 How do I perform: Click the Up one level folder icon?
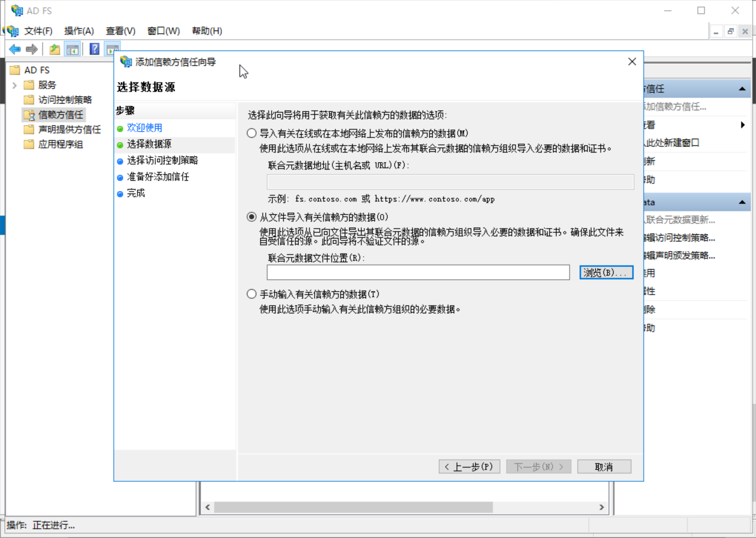(x=54, y=49)
